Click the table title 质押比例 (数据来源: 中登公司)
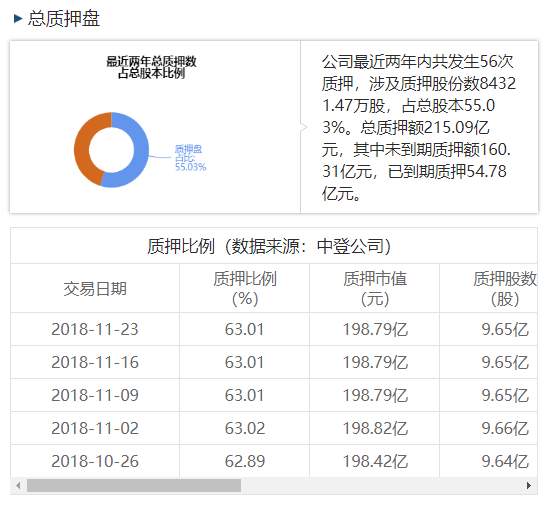548x507 pixels. (x=268, y=246)
